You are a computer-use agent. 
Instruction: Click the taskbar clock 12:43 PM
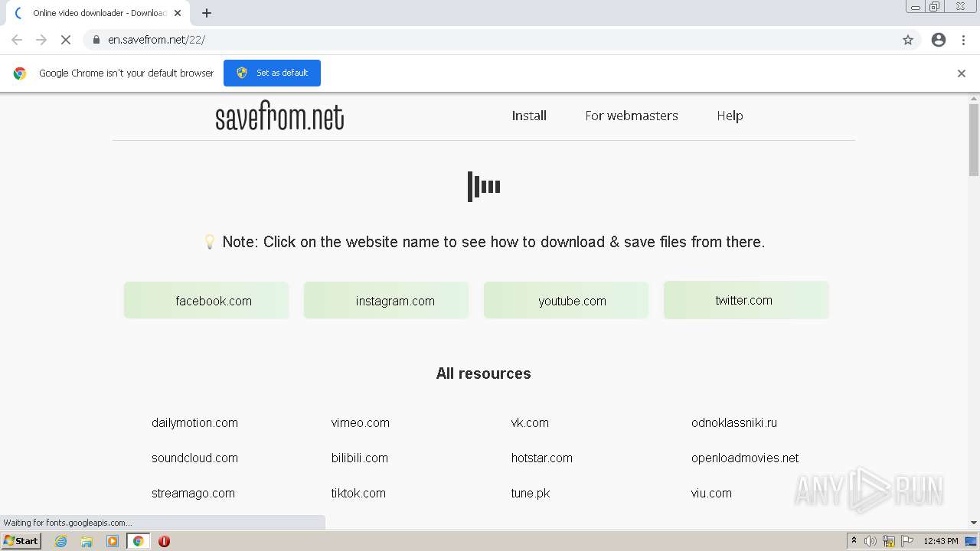[x=941, y=541]
